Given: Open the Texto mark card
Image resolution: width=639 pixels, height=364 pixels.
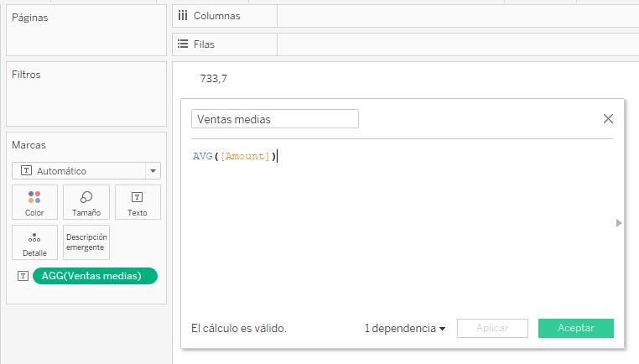Looking at the screenshot, I should (138, 202).
